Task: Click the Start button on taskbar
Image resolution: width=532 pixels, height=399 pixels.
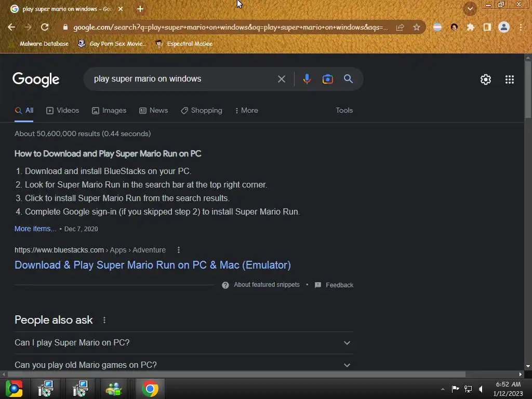Action: point(14,389)
